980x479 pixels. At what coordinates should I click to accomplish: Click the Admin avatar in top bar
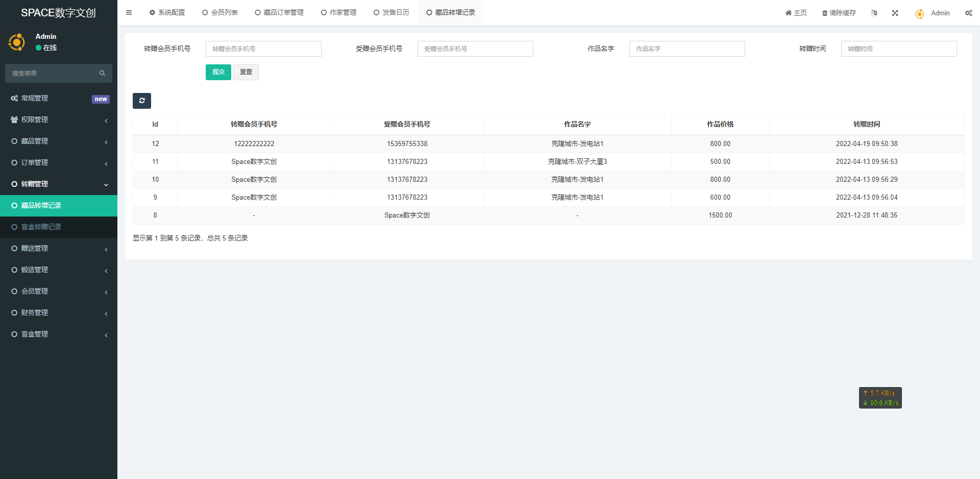click(x=919, y=14)
